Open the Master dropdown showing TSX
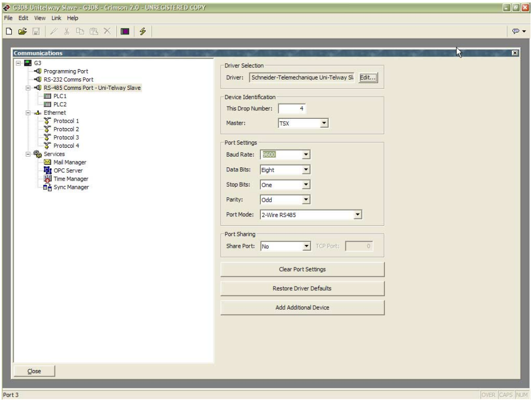Image resolution: width=532 pixels, height=401 pixels. point(324,123)
